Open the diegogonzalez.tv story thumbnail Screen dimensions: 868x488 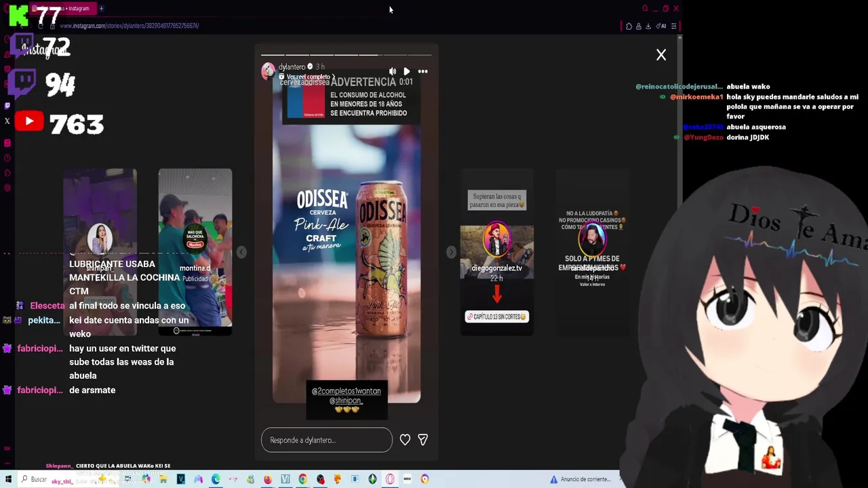pyautogui.click(x=497, y=252)
